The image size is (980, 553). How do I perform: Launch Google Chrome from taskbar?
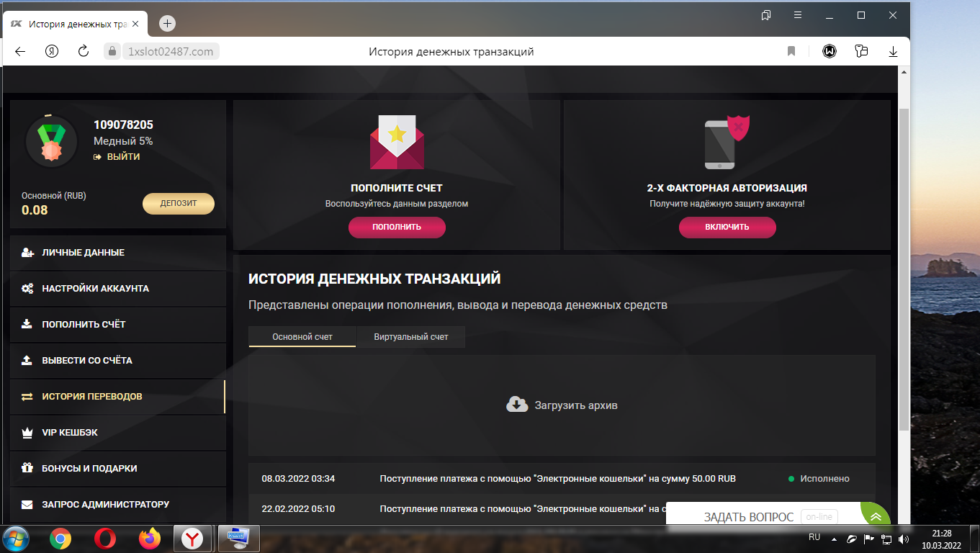[60, 539]
